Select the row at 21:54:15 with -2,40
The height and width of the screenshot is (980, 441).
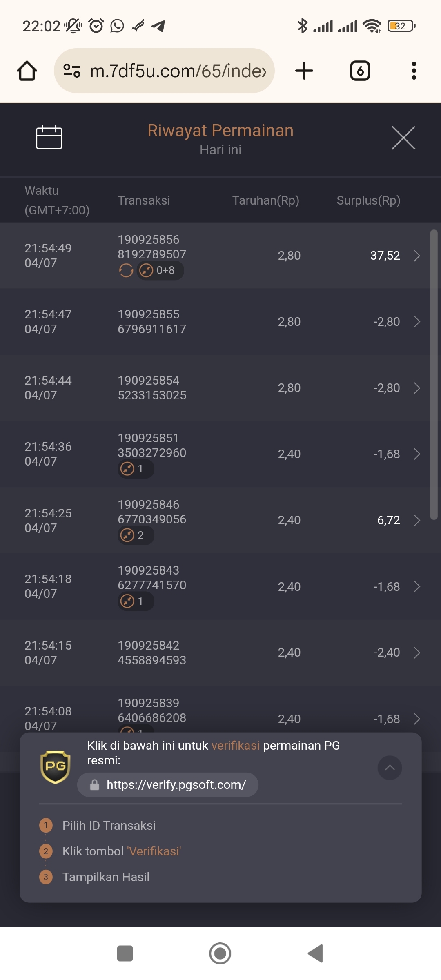(220, 653)
